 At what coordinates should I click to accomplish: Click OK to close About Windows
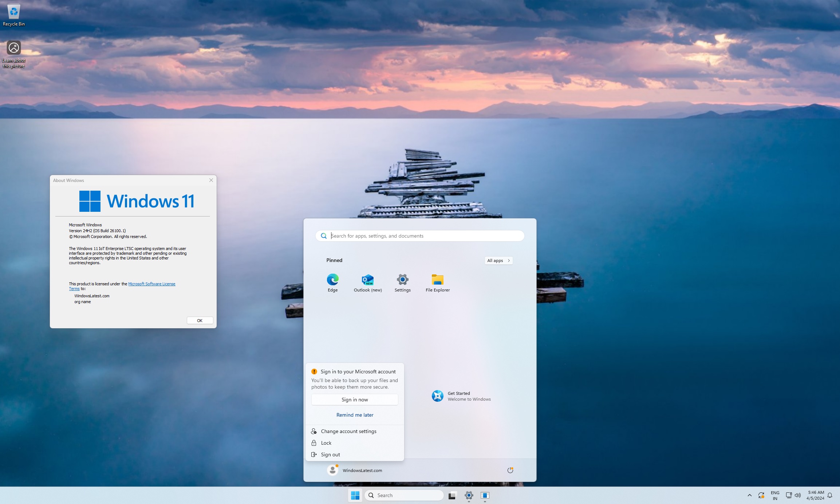(200, 320)
